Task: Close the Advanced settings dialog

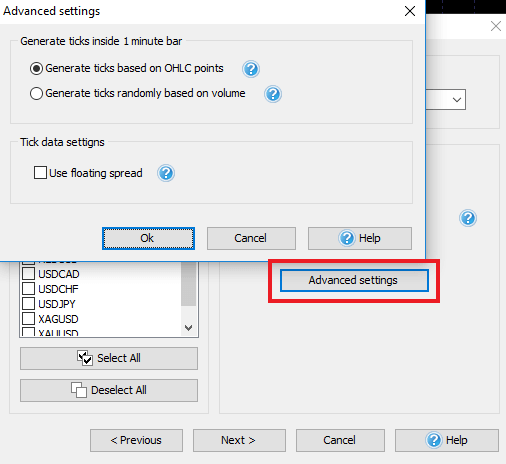Action: pyautogui.click(x=410, y=11)
